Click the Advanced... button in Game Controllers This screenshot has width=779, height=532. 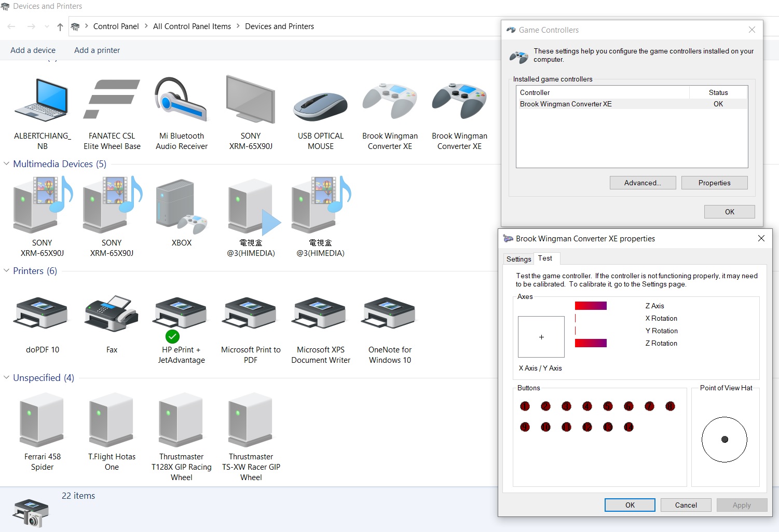point(643,183)
